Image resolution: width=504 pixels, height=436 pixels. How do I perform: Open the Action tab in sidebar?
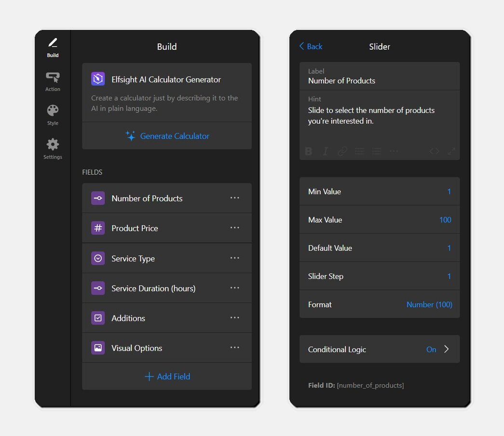(x=53, y=82)
